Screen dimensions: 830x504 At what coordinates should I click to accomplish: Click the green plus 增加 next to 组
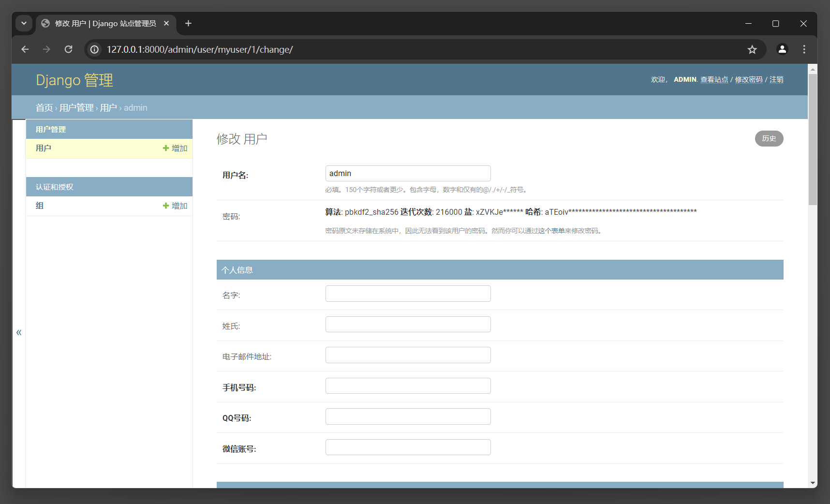[175, 206]
